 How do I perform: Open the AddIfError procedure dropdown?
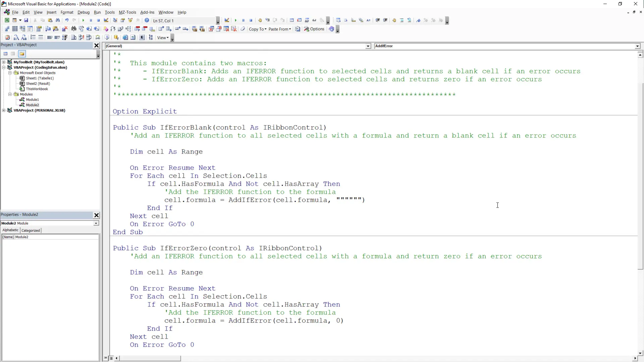637,46
